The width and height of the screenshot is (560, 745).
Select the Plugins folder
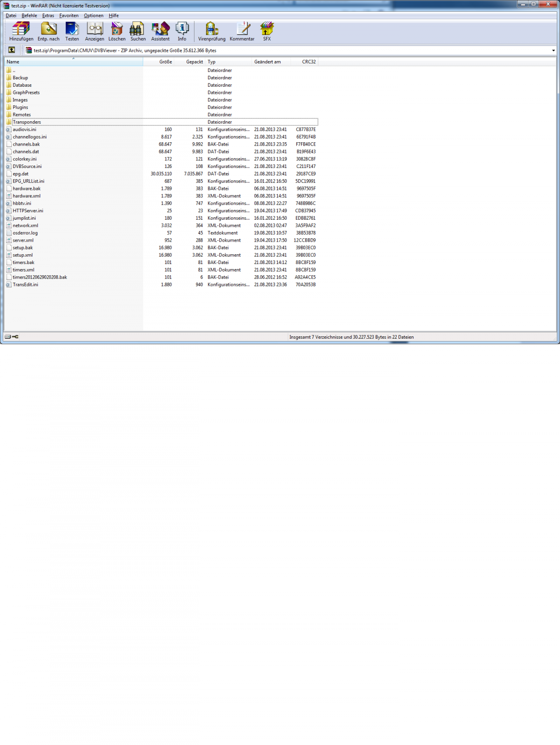[161, 107]
